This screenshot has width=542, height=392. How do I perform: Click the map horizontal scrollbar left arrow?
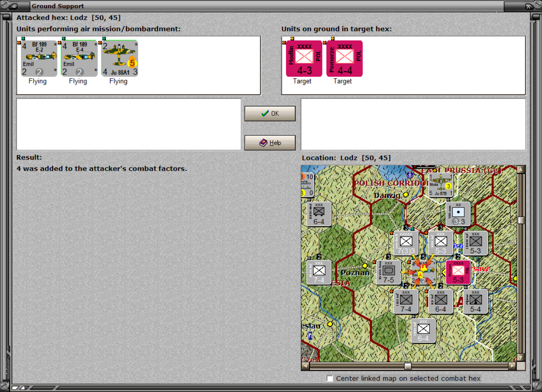click(306, 366)
